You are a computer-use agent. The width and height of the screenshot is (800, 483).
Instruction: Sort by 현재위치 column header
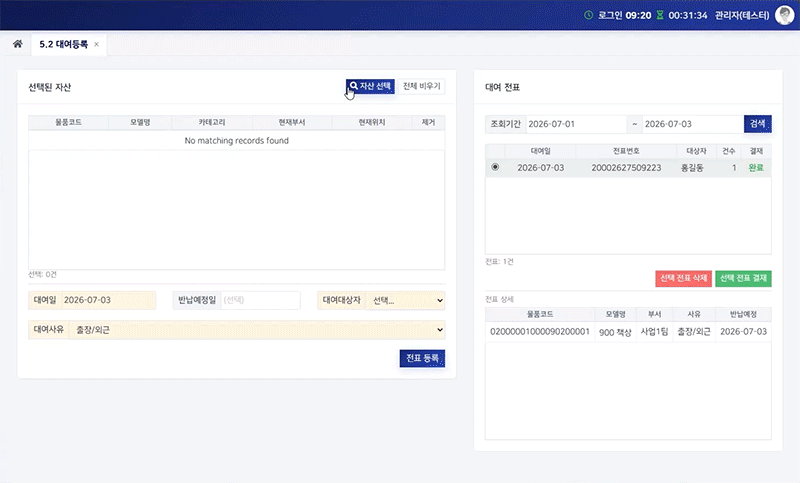pos(371,122)
